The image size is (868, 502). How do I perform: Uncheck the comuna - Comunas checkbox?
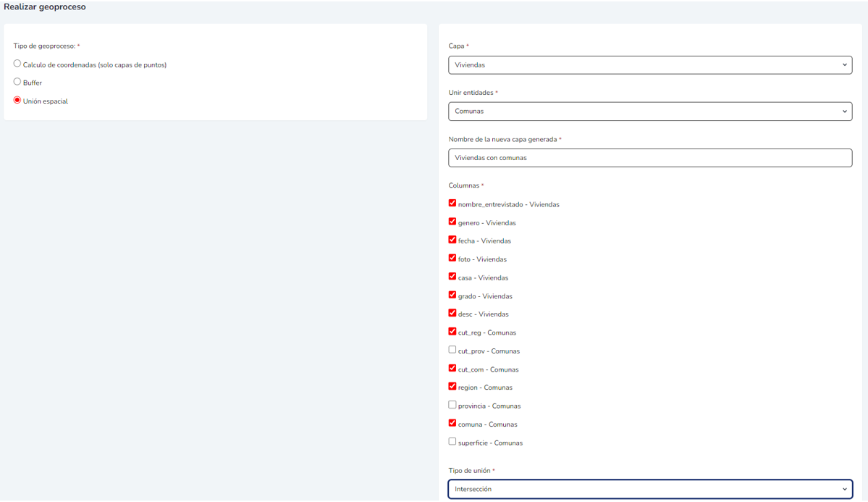click(452, 424)
